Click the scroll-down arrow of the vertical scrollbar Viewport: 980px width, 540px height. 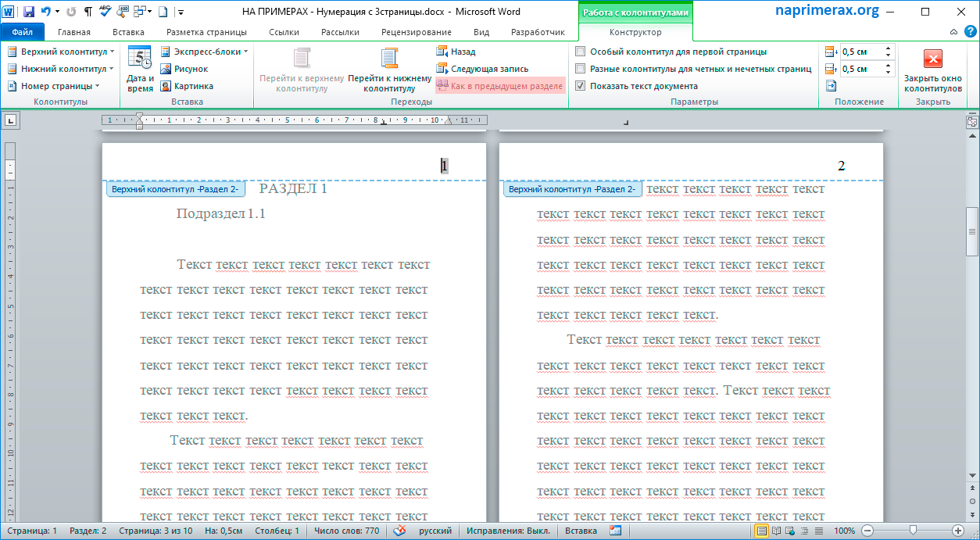[972, 474]
